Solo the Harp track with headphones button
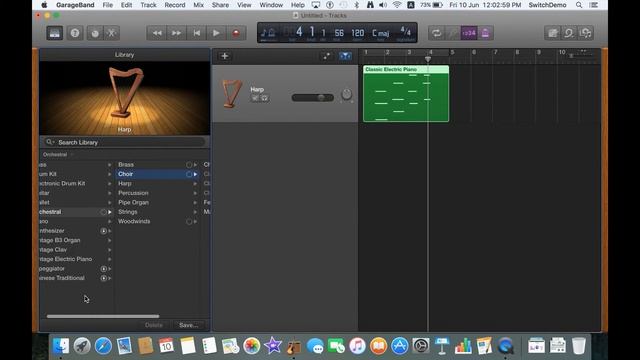Viewport: 640px width, 360px height. tap(264, 98)
